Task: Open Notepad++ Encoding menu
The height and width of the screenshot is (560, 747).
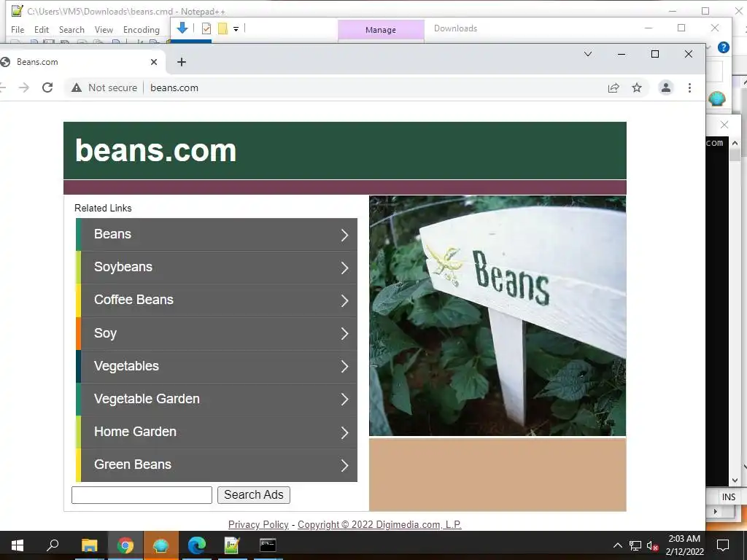Action: point(142,29)
